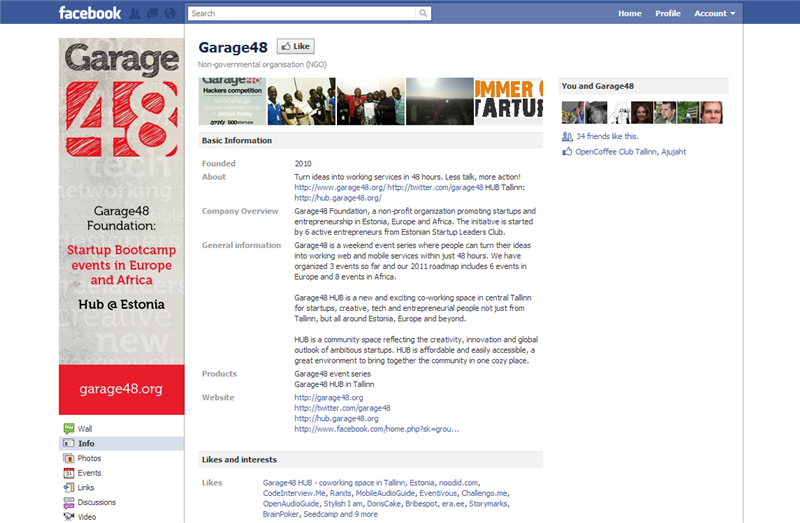Viewport: 800px width, 523px height.
Task: Open Links in the sidebar
Action: [x=86, y=487]
